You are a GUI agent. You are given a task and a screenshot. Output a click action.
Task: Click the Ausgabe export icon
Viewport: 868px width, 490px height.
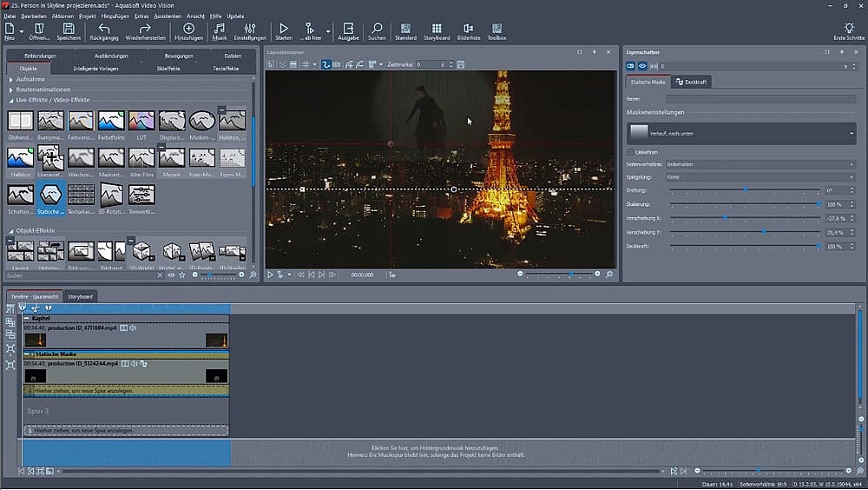point(347,30)
